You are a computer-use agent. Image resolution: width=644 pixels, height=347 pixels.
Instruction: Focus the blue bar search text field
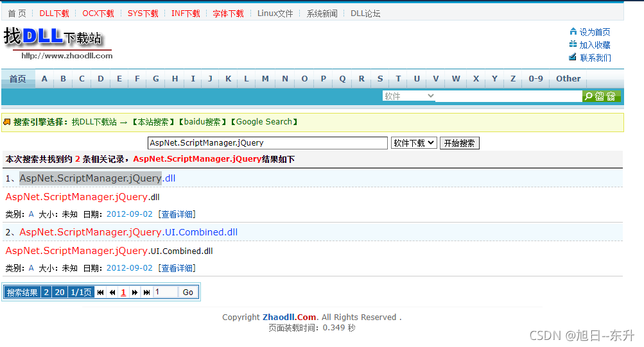click(509, 96)
